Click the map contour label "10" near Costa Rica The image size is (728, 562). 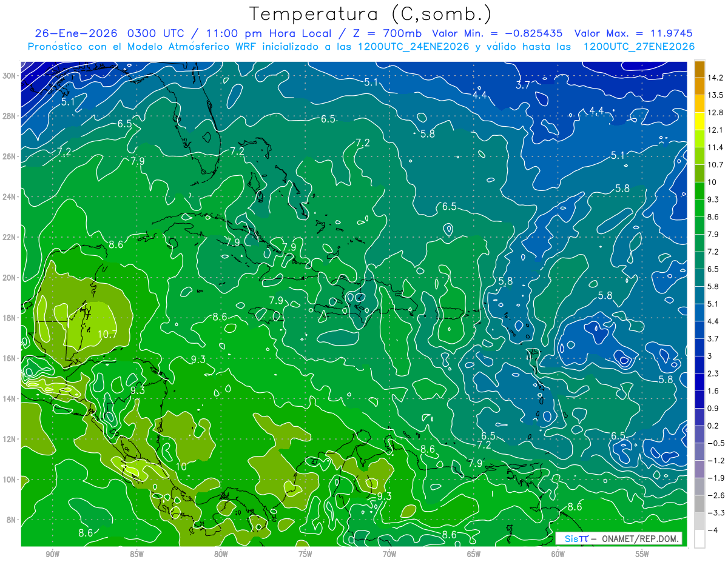[x=181, y=466]
